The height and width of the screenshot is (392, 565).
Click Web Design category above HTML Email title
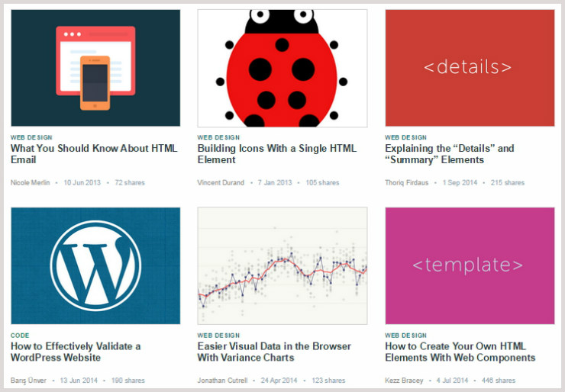pyautogui.click(x=31, y=137)
